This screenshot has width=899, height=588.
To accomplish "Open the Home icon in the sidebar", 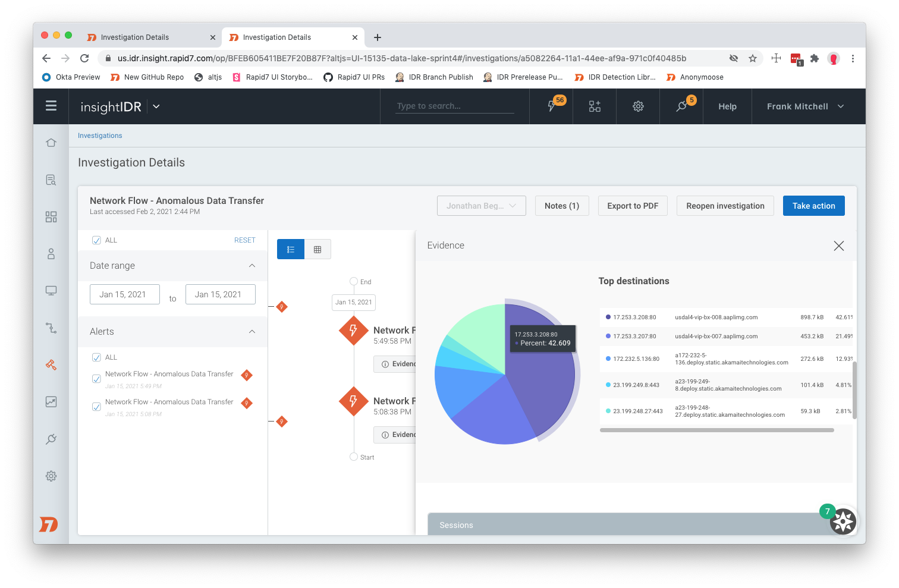I will click(x=51, y=143).
